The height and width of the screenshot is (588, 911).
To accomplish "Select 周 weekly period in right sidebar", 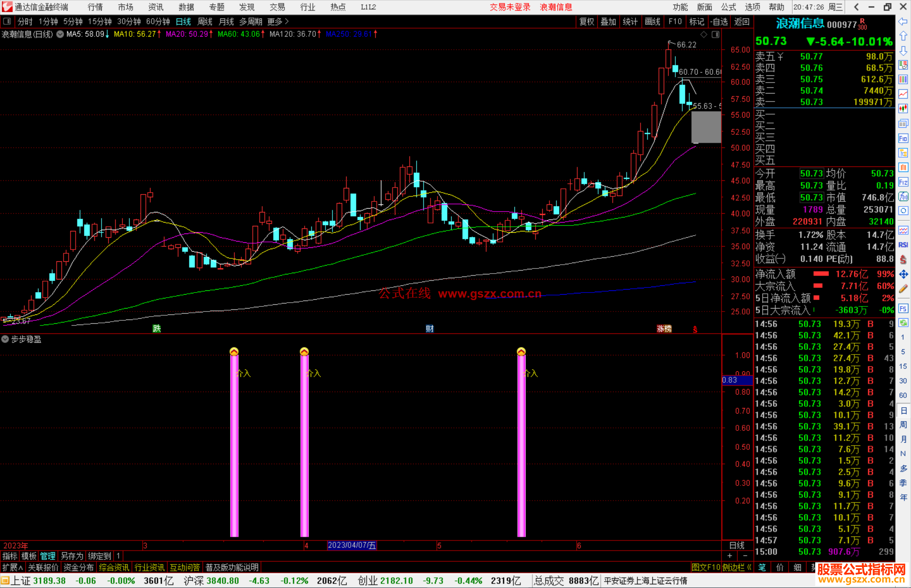I will [903, 424].
